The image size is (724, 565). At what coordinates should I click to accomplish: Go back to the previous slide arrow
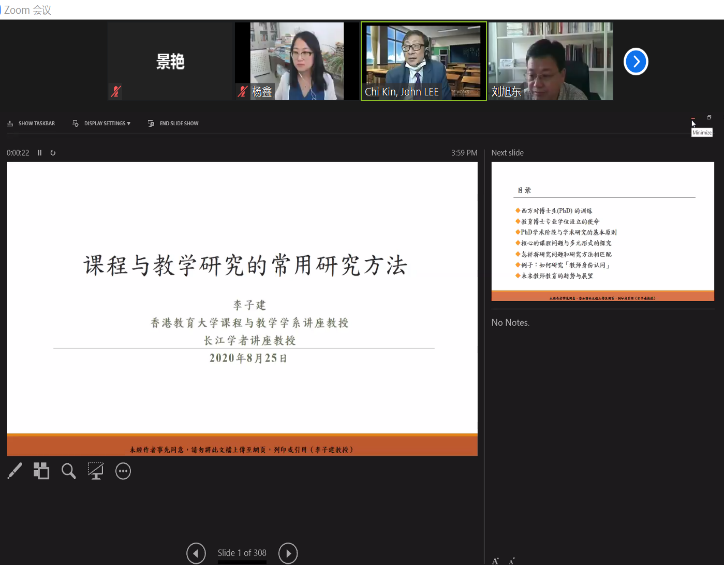(197, 553)
